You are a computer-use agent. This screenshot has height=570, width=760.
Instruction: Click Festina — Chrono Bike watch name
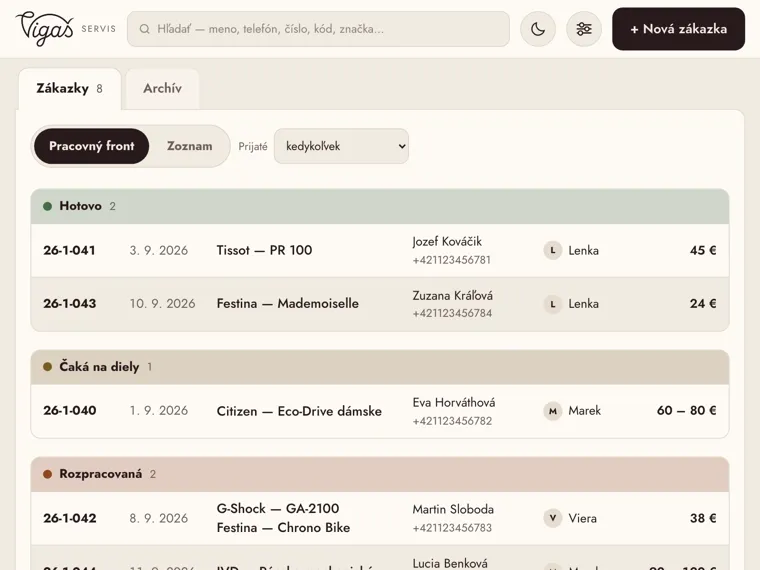pyautogui.click(x=283, y=527)
